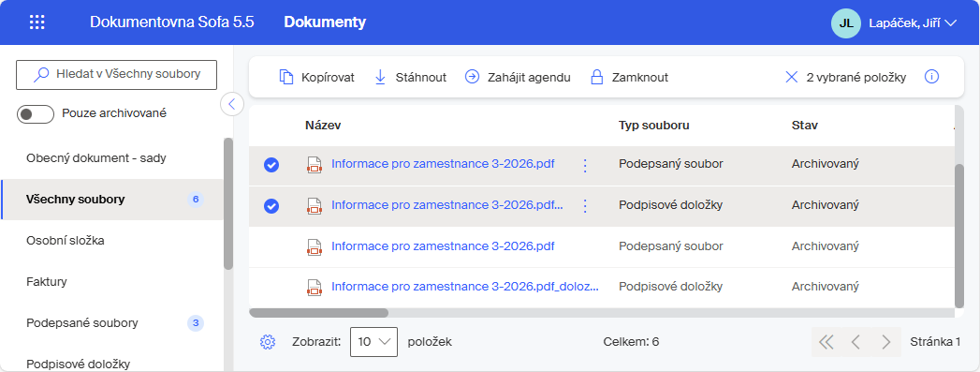
Task: Click the table horizontal scrollbar thumb
Action: click(319, 313)
